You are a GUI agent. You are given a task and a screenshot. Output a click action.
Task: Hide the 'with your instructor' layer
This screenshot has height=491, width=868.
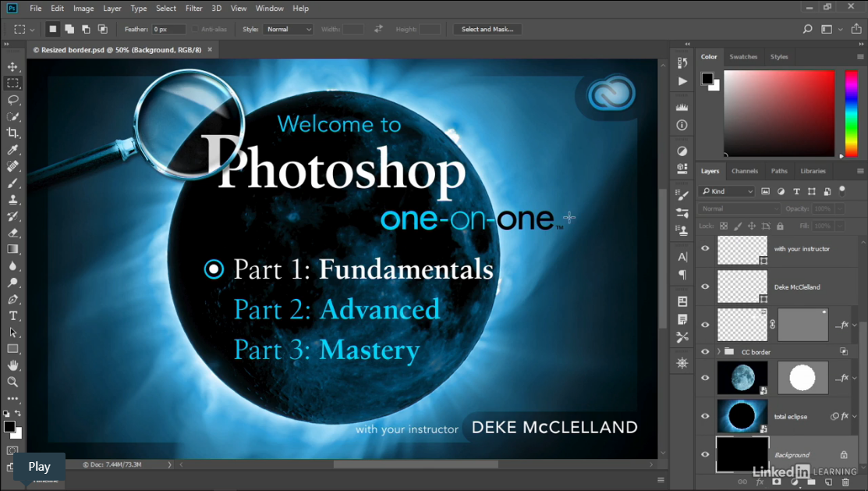pyautogui.click(x=705, y=248)
